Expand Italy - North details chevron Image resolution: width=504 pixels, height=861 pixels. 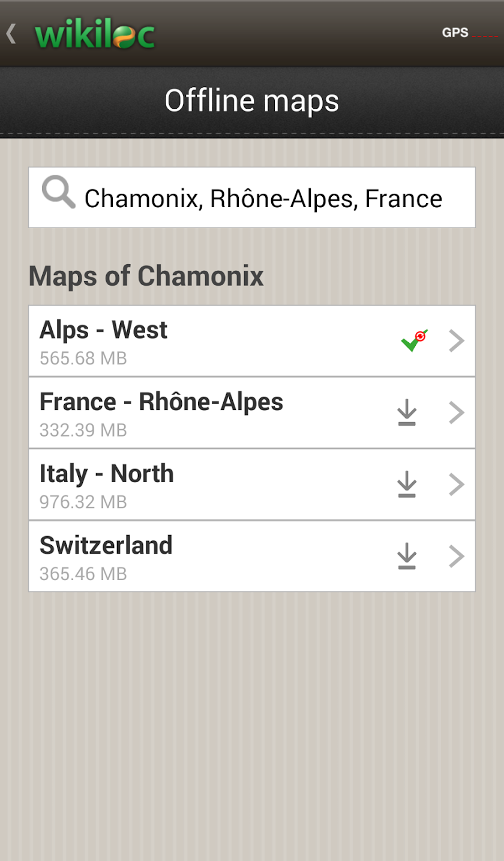click(x=457, y=485)
